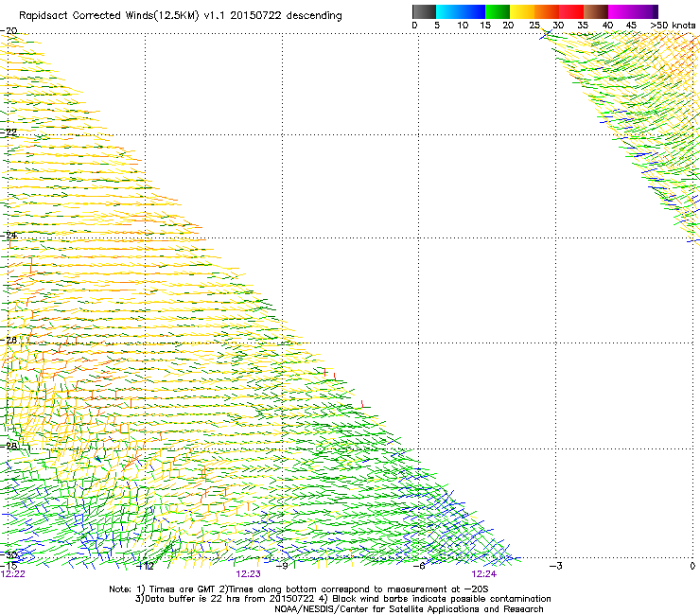This screenshot has height=615, width=700.
Task: Click the '-24' latitude axis label
Action: [x=9, y=235]
